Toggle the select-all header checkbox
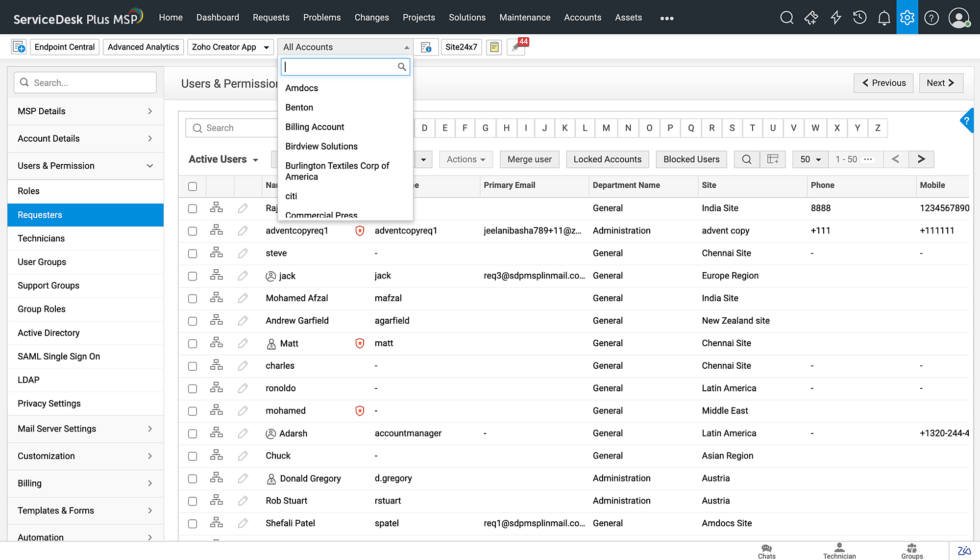Screen dimensions: 980x560 pyautogui.click(x=193, y=186)
